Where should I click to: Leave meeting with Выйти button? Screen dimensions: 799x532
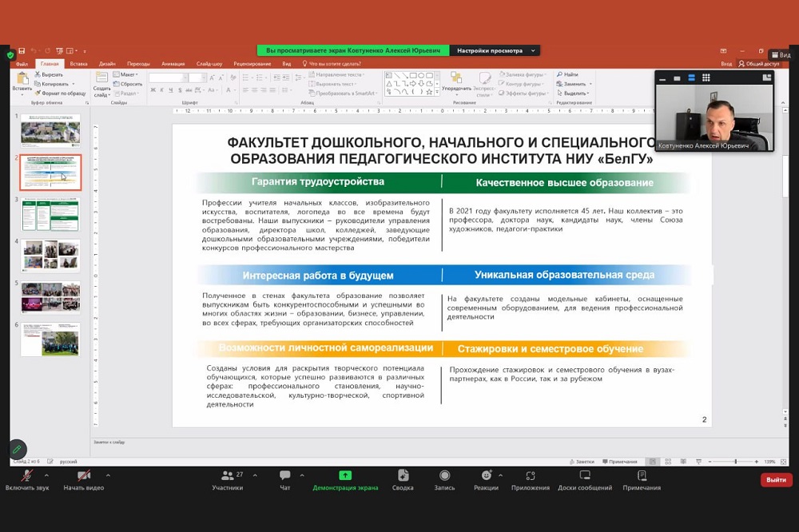pyautogui.click(x=776, y=480)
